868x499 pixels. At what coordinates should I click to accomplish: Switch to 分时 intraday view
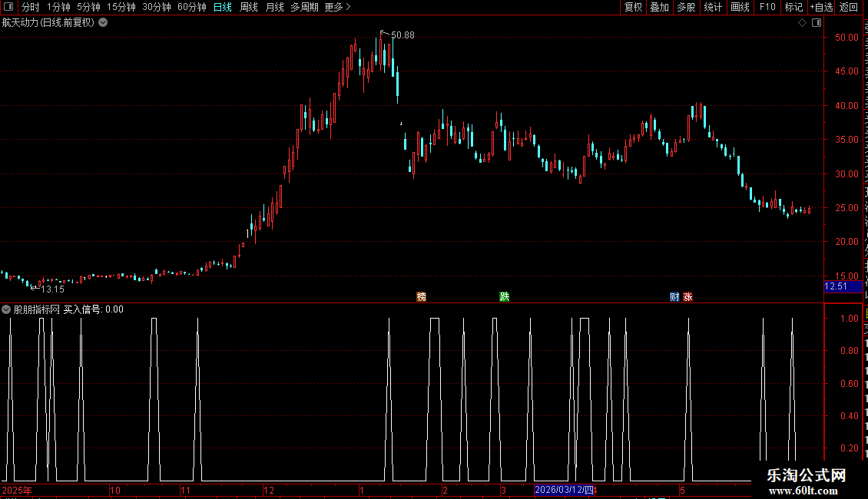pos(31,7)
